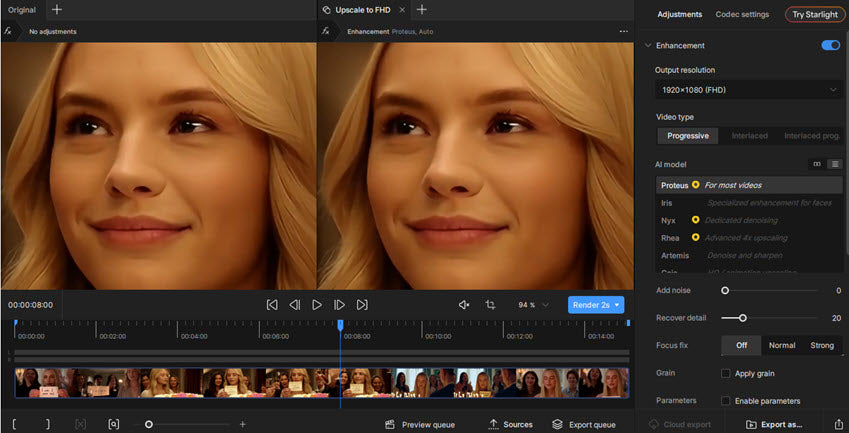Switch to the Original tab
The image size is (849, 433).
pos(22,10)
